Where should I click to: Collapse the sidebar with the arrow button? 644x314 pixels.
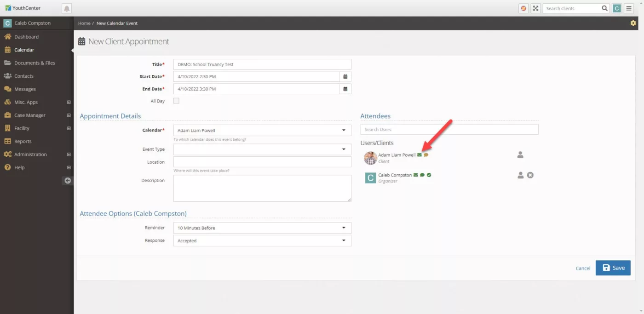pyautogui.click(x=68, y=181)
